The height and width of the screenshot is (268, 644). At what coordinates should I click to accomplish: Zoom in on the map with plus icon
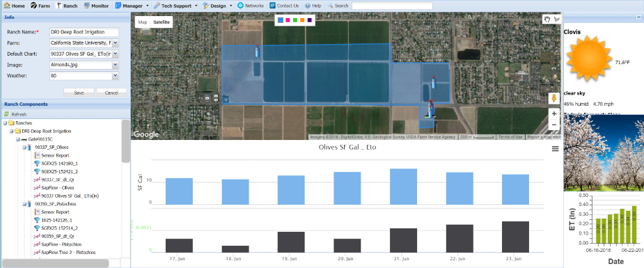coord(554,113)
